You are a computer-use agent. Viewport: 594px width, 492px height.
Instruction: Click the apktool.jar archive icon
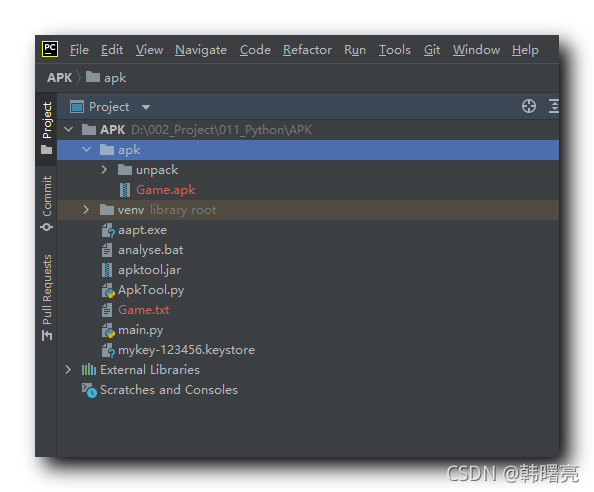(x=107, y=270)
